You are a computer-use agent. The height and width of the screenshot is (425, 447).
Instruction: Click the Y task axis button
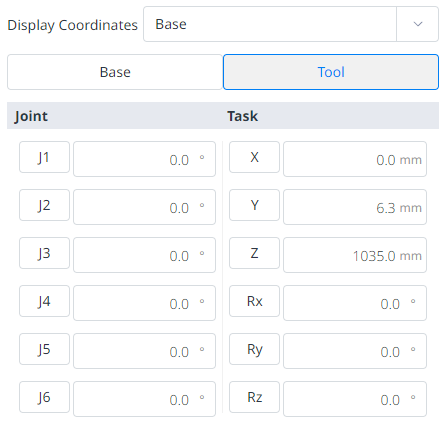click(254, 205)
